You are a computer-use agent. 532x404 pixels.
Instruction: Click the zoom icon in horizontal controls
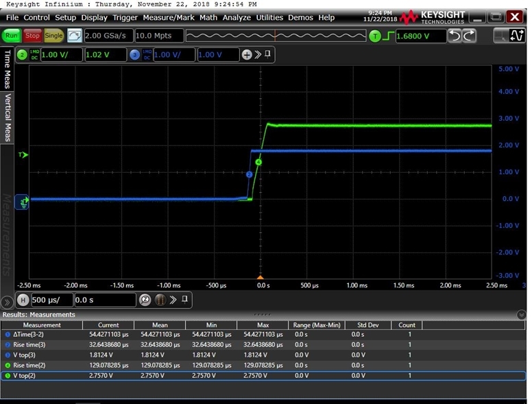click(x=145, y=300)
